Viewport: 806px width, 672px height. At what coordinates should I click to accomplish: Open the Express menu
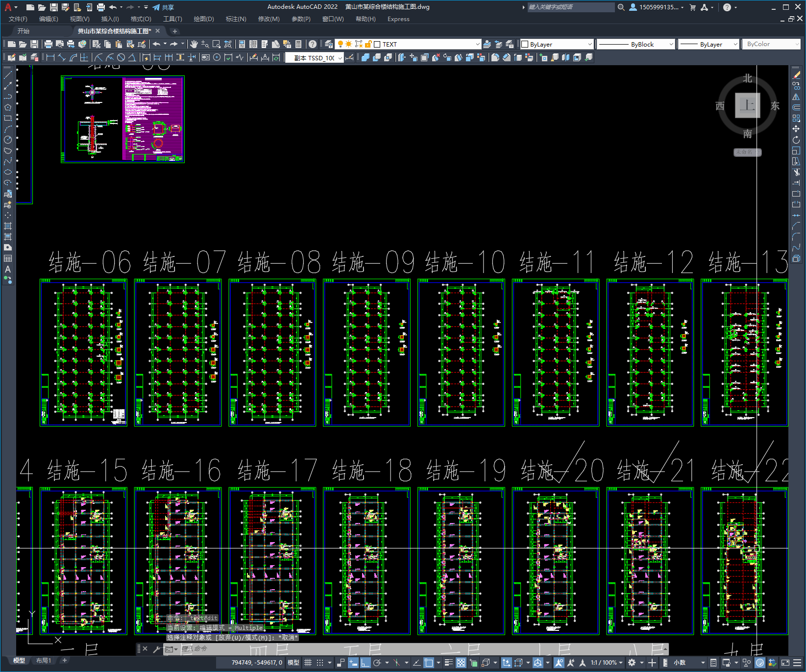click(x=398, y=19)
